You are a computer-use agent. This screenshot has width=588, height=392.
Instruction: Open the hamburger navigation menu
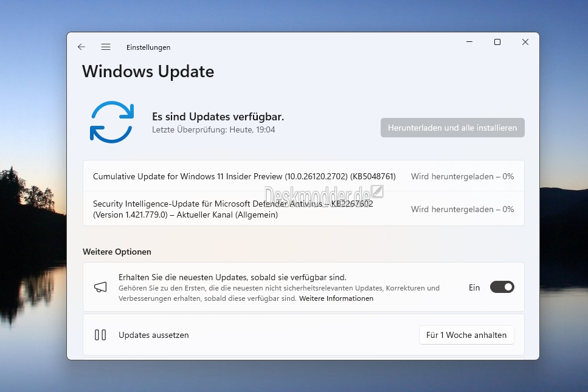(x=106, y=47)
